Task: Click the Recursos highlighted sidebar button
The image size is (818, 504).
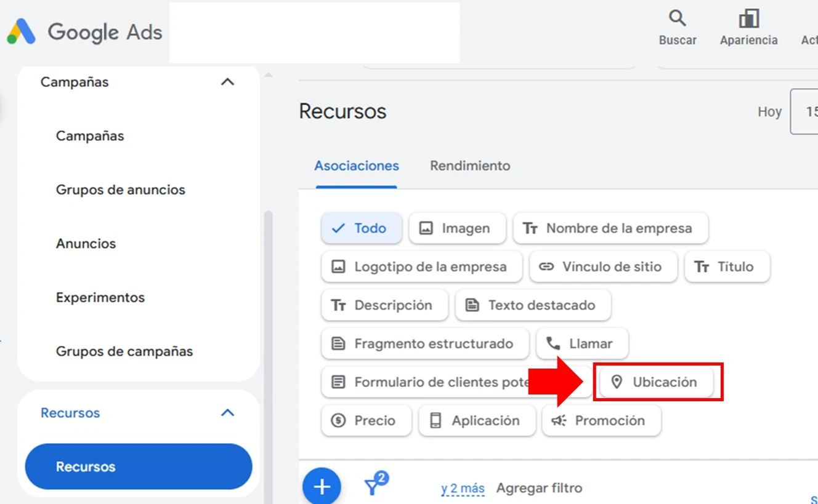Action: [139, 466]
